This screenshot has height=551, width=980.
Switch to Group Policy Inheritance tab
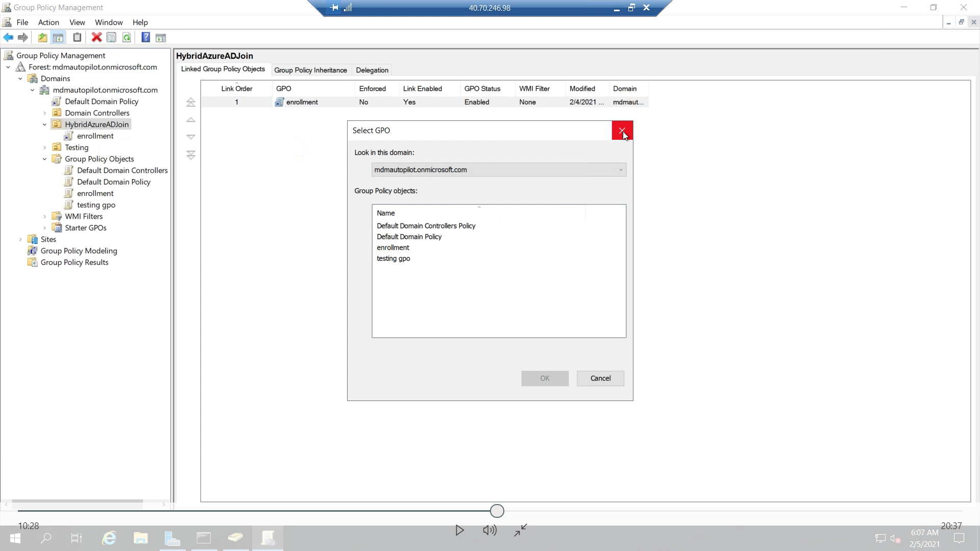310,70
